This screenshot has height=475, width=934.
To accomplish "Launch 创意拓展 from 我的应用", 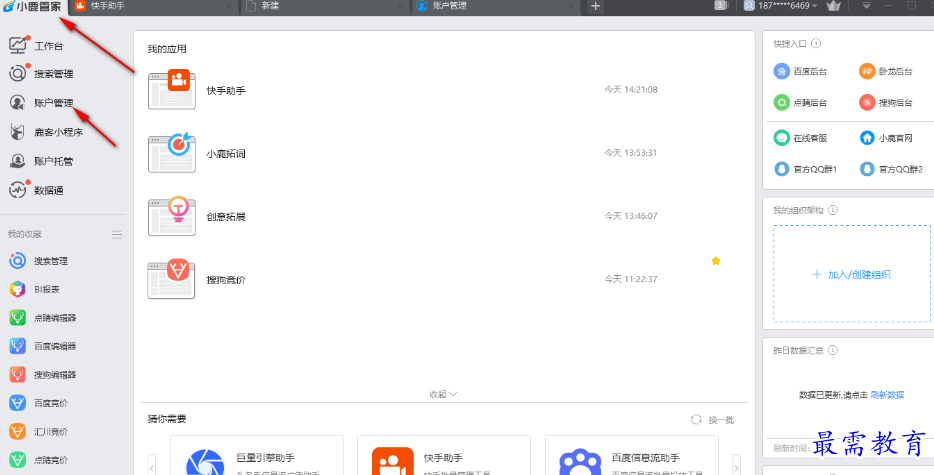I will pos(197,216).
